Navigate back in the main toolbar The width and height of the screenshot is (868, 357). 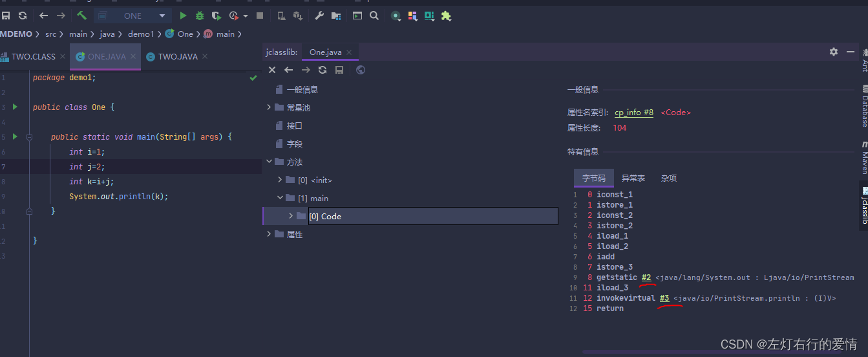[44, 16]
